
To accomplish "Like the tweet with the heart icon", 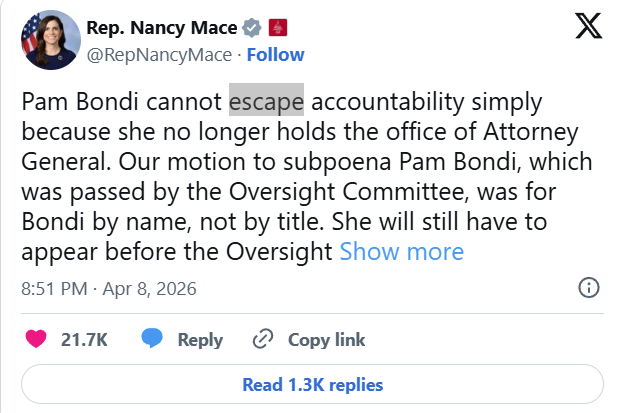I will coord(36,340).
